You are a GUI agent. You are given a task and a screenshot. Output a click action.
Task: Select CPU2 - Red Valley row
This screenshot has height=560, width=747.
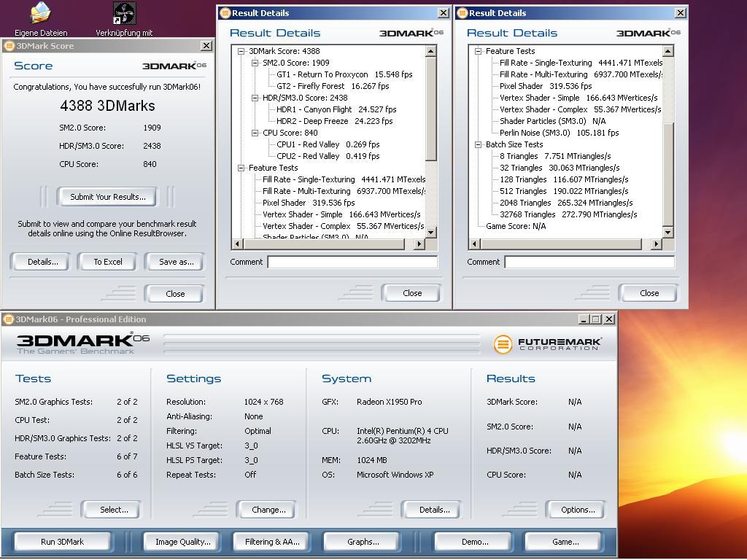328,156
